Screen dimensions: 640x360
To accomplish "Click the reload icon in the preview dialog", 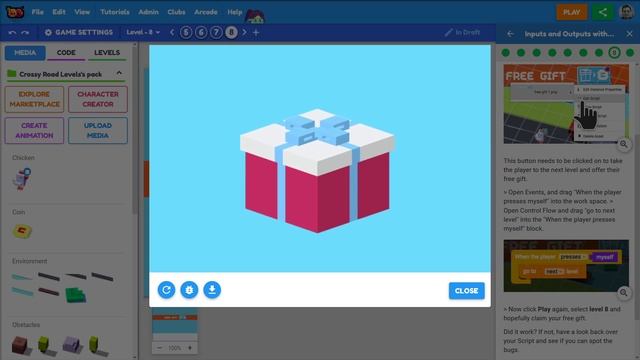I will point(166,290).
